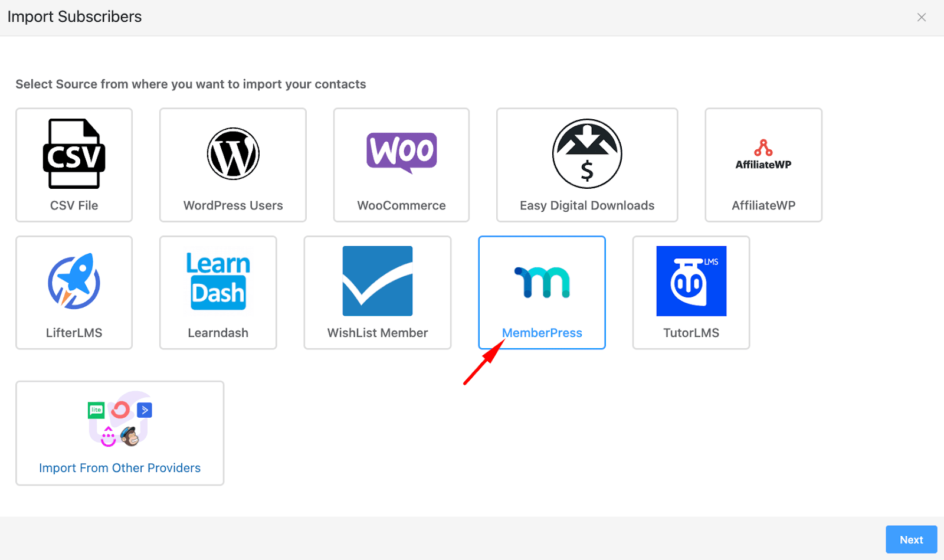Choose the MemberPress m logo
Screen dimensions: 944x560
(x=542, y=282)
